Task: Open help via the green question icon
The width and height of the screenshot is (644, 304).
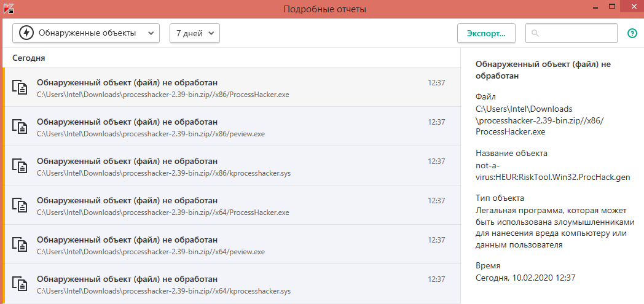Action: 631,33
